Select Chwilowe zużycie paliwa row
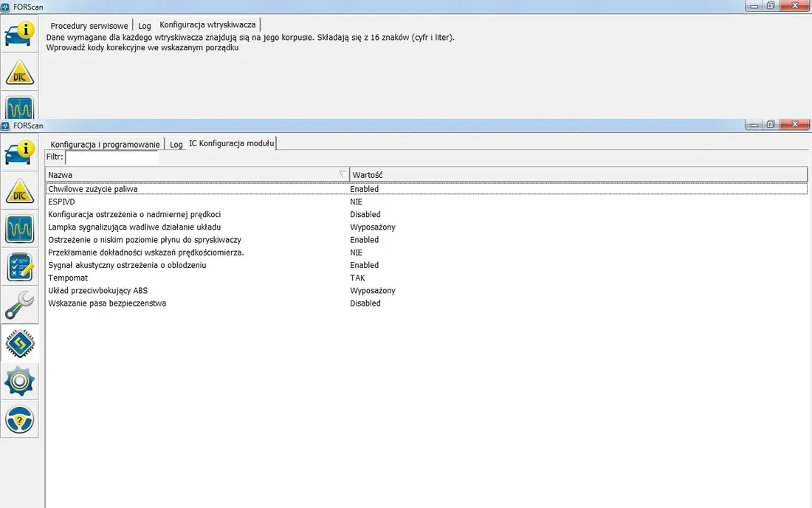The height and width of the screenshot is (508, 812). point(427,189)
